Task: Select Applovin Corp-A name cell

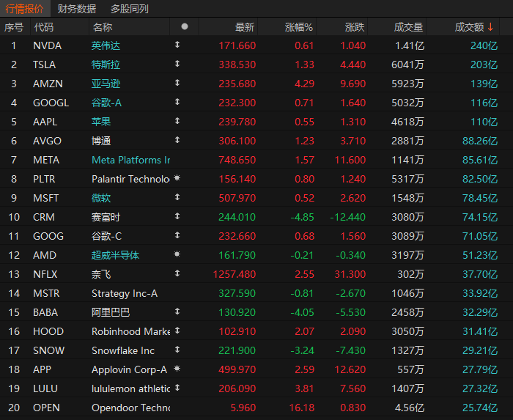Action: (130, 369)
